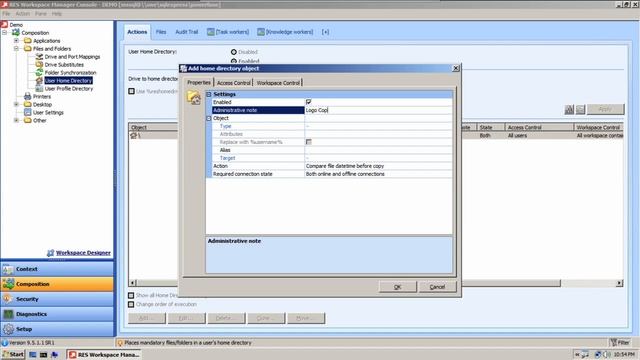This screenshot has height=360, width=640.
Task: Switch to the Access Control tab
Action: 233,83
